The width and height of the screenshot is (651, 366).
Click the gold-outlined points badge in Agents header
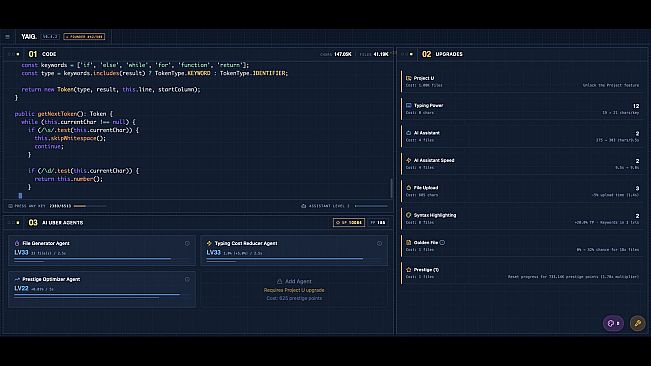349,222
